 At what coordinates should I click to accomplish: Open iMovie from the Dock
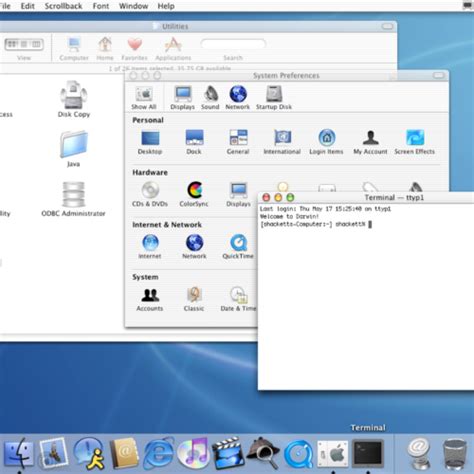[x=229, y=453]
